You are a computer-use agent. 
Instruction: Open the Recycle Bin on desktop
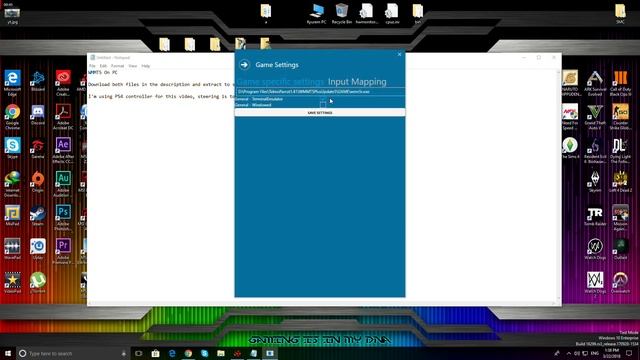click(x=342, y=13)
